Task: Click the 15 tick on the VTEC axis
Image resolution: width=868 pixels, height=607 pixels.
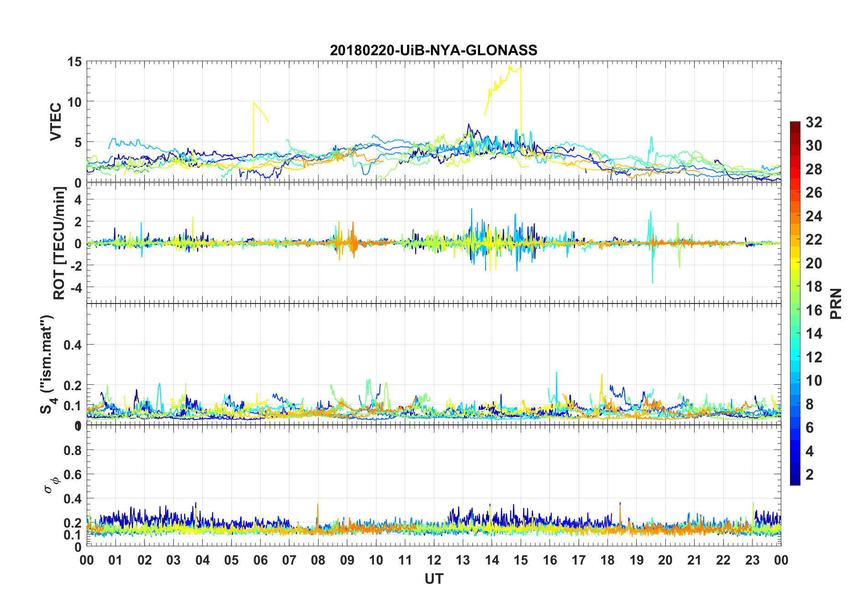Action: 75,62
